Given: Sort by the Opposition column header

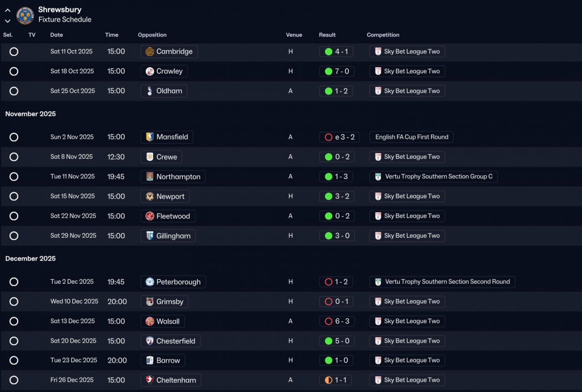Looking at the screenshot, I should click(152, 35).
